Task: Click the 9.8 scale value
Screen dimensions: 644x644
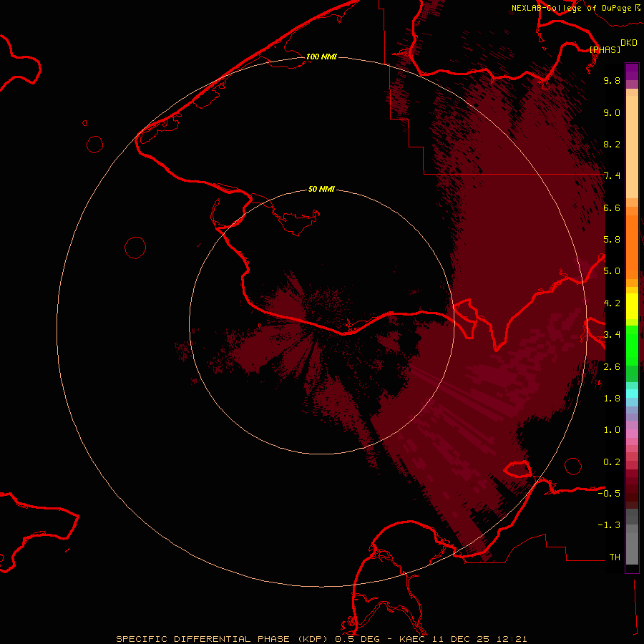Action: coord(612,80)
